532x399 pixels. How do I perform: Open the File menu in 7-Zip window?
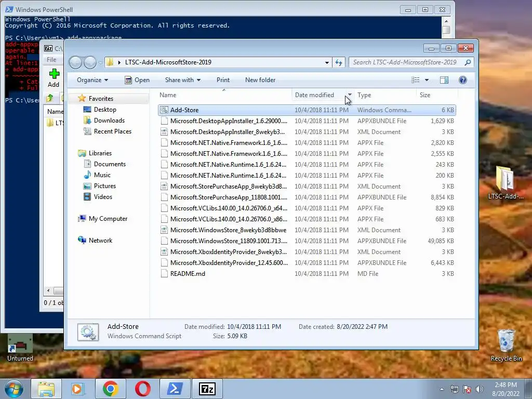51,60
